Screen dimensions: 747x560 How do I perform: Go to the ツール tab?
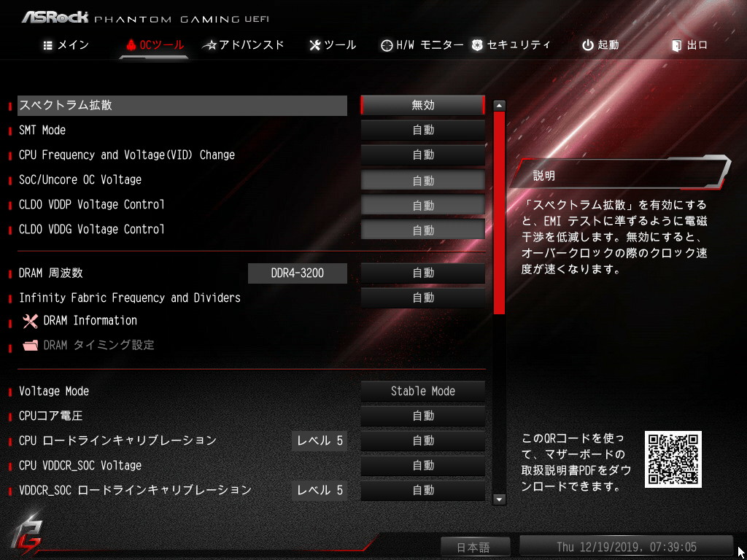tap(333, 45)
